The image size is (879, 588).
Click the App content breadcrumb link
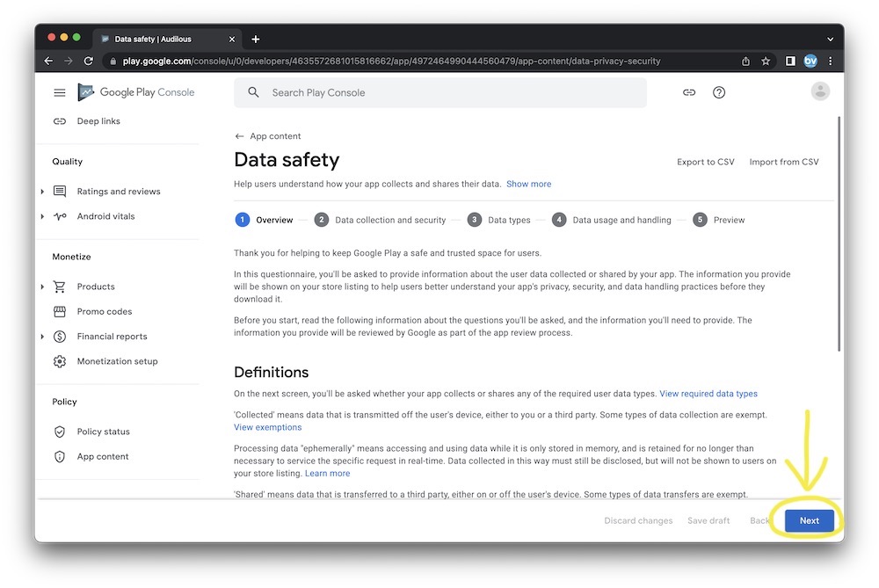point(275,136)
